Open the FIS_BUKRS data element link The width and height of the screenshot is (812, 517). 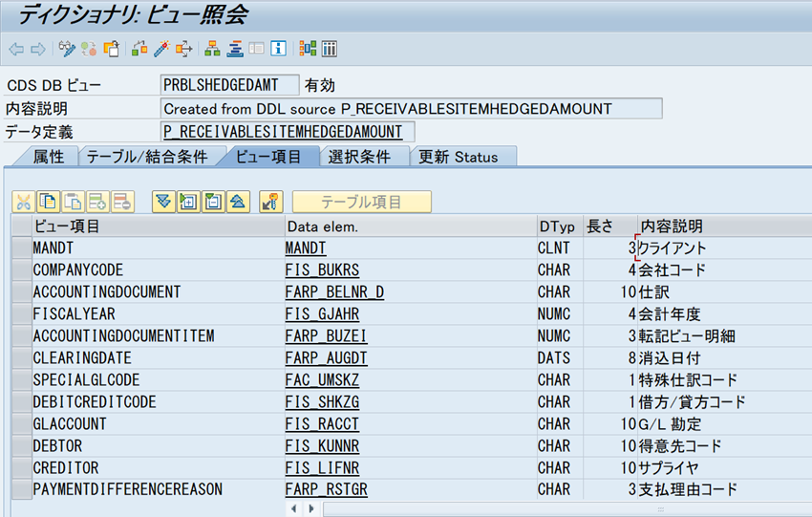[x=322, y=269]
